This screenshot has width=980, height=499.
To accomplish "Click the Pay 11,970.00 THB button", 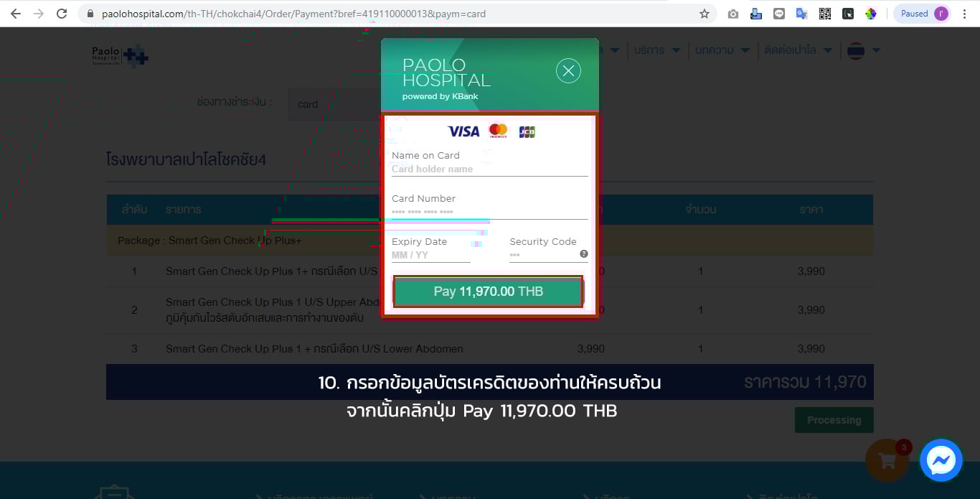I will coord(489,292).
